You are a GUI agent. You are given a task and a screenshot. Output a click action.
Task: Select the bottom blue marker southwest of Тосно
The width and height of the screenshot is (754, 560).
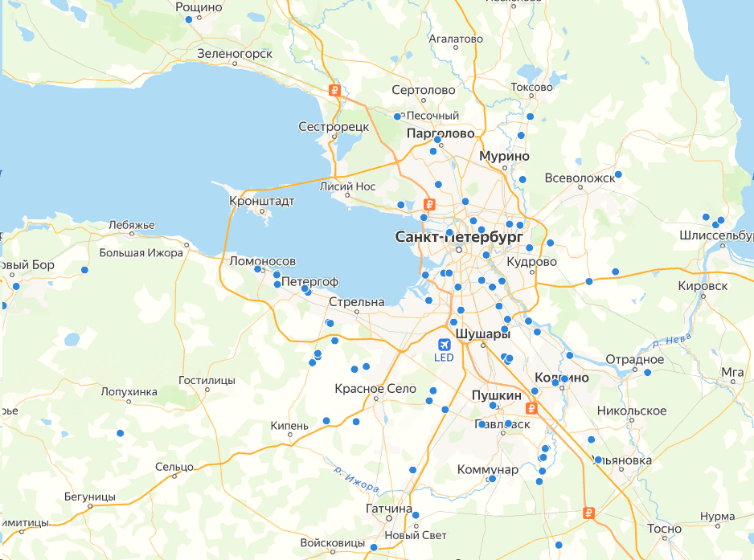coord(559,545)
